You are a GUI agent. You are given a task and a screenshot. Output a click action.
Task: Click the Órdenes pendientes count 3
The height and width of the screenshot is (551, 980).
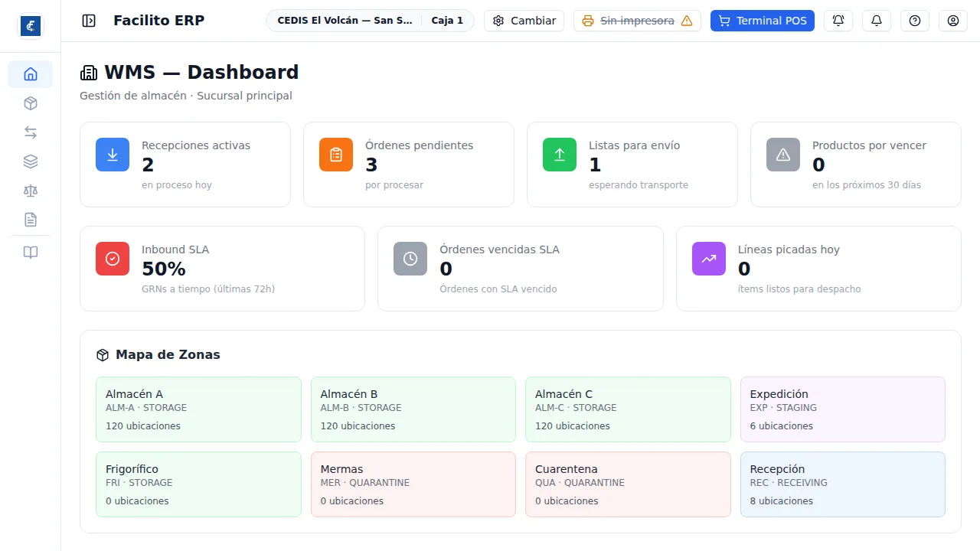tap(371, 165)
